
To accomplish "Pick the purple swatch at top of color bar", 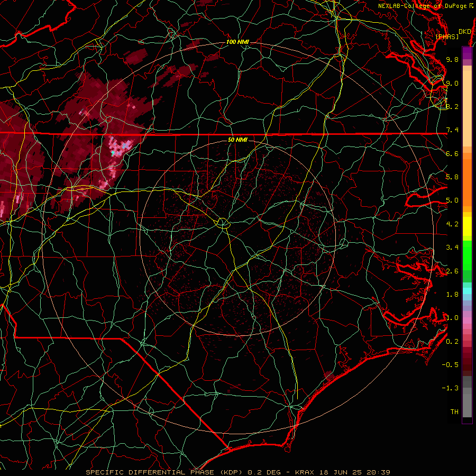I will click(467, 53).
